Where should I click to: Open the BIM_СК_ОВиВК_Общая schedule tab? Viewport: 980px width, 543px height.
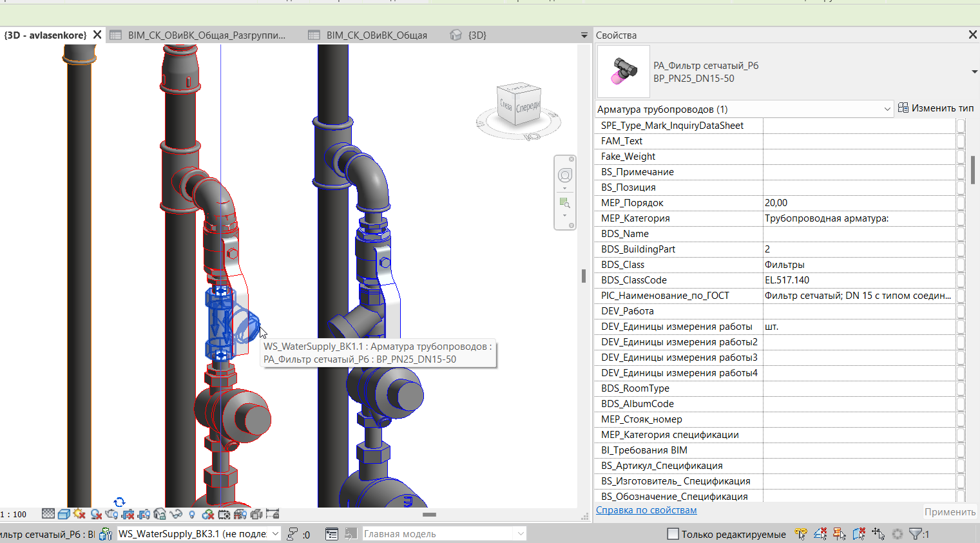coord(377,35)
